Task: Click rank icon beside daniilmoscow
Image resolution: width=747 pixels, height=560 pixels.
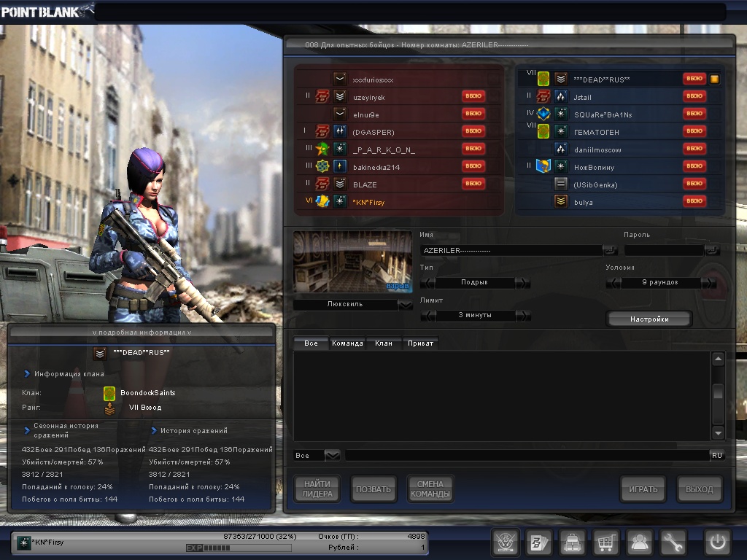Action: 561,149
